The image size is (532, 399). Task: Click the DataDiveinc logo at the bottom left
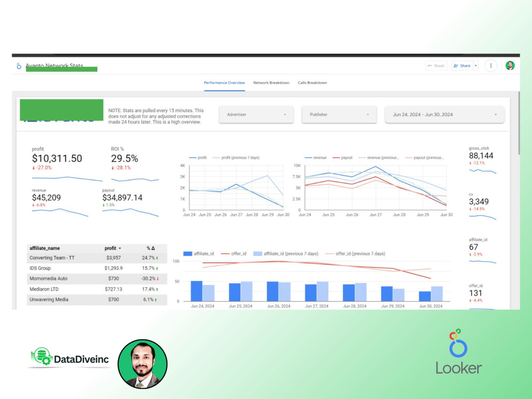click(x=68, y=358)
